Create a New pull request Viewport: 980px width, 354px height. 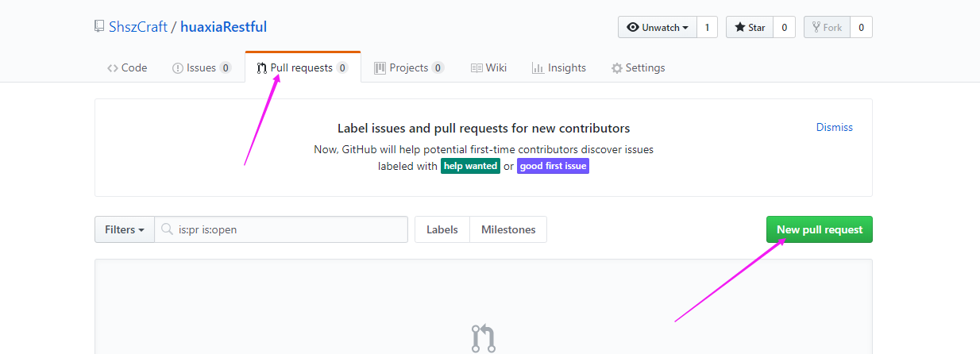(820, 229)
